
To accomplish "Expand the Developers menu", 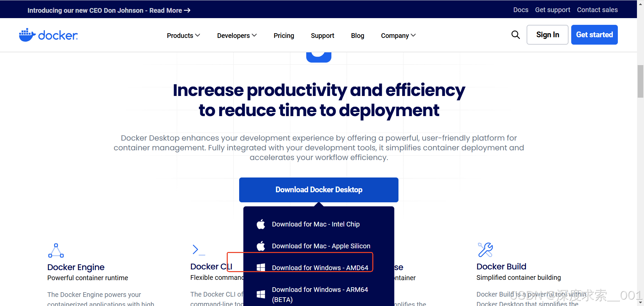I will pos(237,36).
